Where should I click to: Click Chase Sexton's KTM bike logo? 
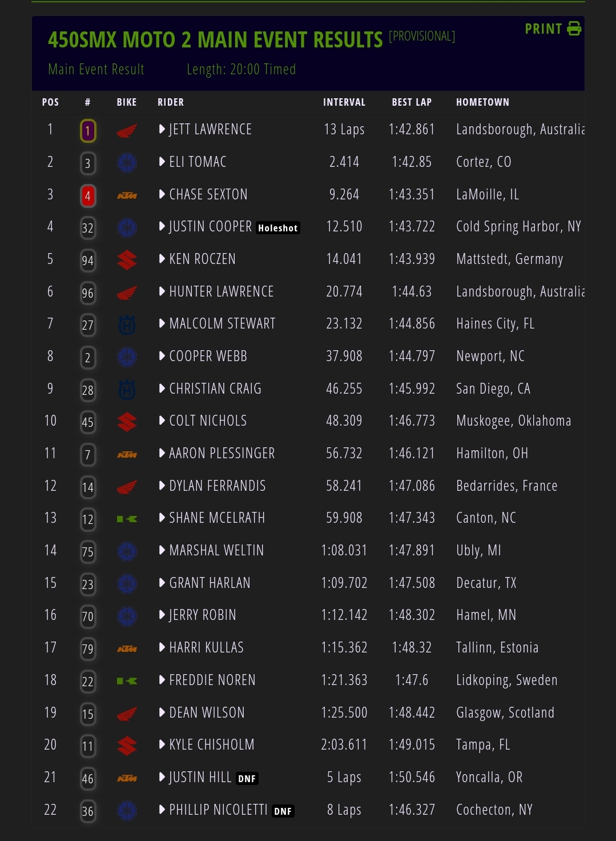(127, 196)
